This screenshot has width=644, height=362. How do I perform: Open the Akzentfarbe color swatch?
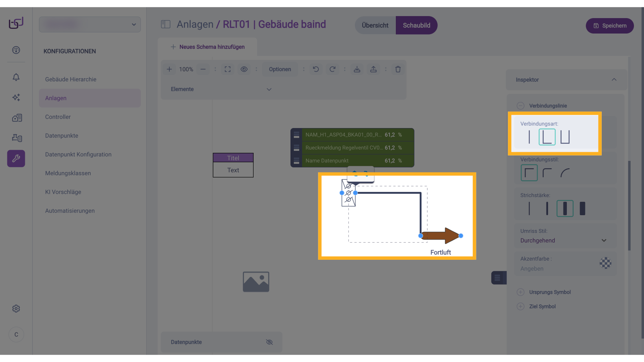click(x=605, y=263)
